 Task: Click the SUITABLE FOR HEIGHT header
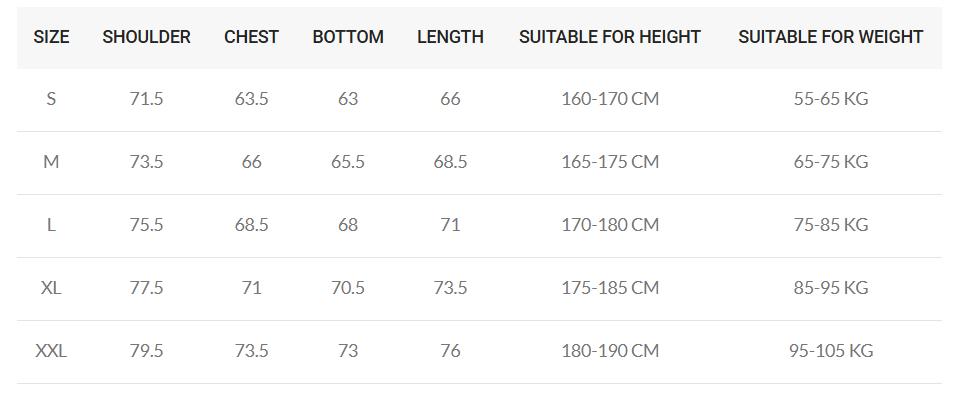click(x=610, y=37)
